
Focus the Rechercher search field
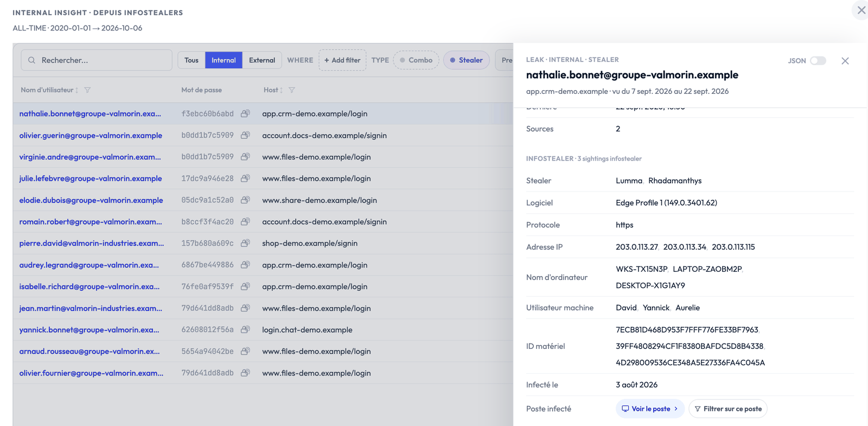(97, 60)
